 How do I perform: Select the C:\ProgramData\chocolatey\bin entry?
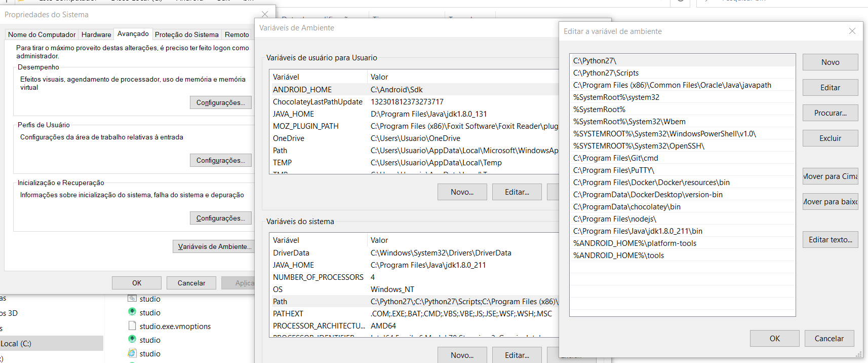pyautogui.click(x=682, y=207)
